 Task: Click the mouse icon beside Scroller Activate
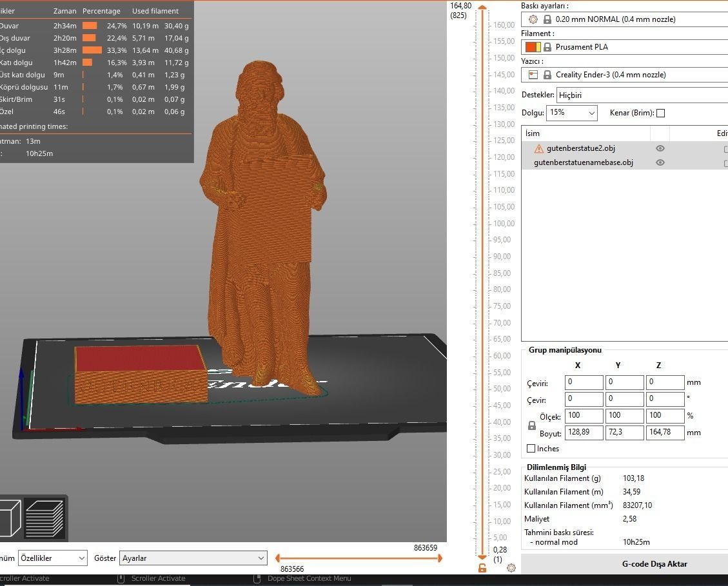click(121, 578)
